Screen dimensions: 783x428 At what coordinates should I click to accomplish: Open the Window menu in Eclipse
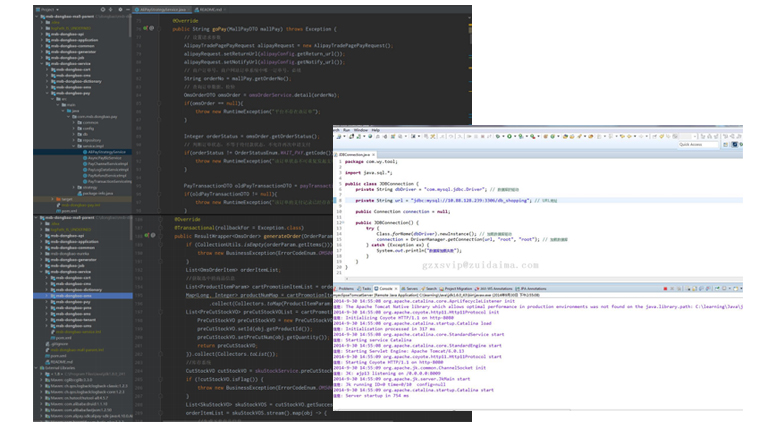(361, 130)
